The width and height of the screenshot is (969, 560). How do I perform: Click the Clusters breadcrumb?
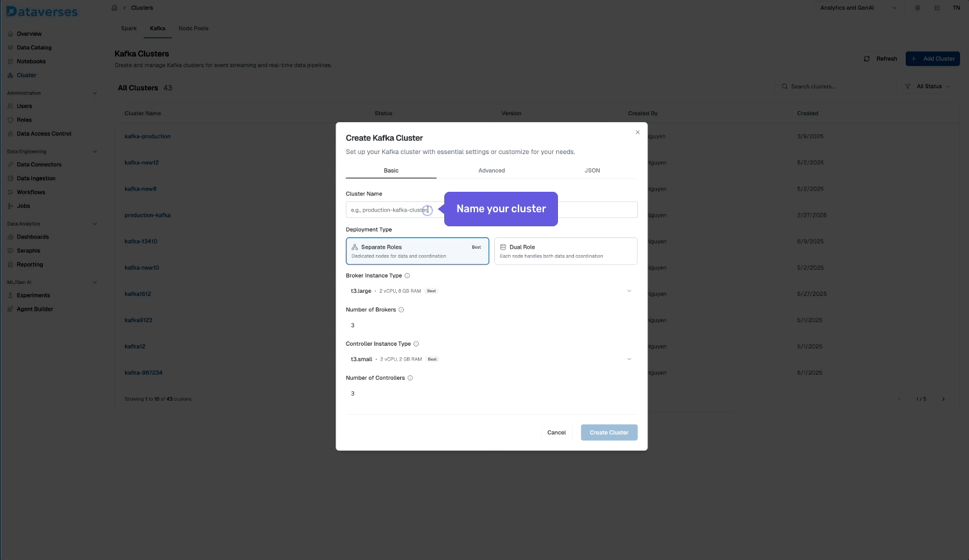coord(142,8)
